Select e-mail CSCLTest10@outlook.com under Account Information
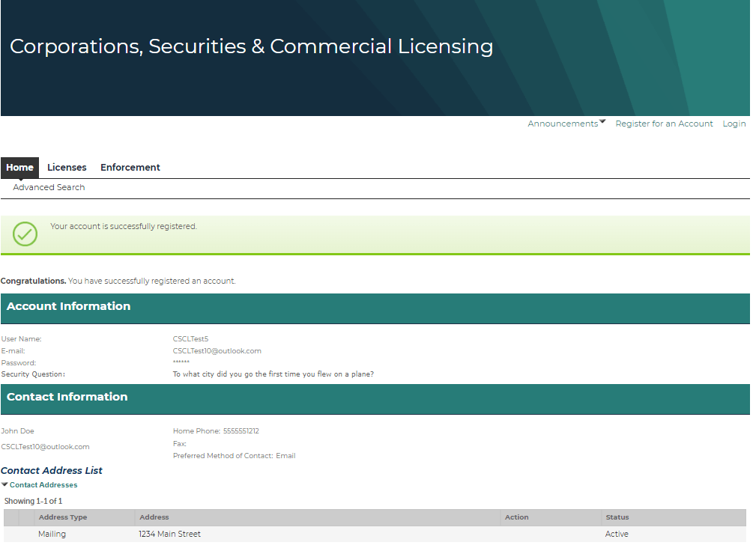This screenshot has width=756, height=557. coord(217,351)
